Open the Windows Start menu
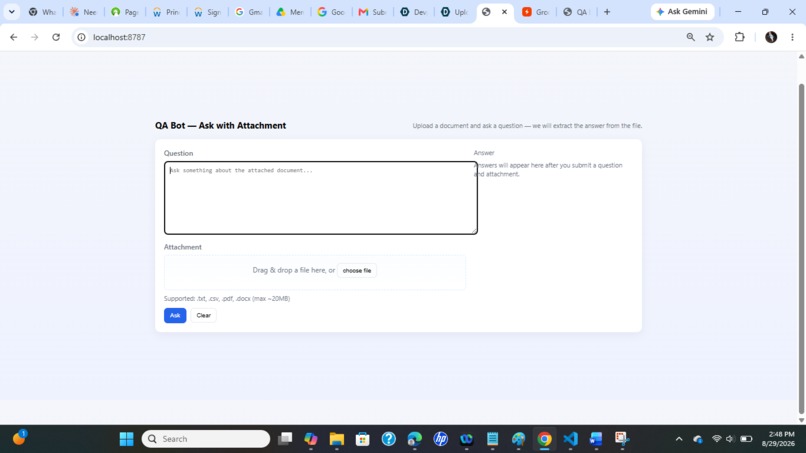Viewport: 806px width, 453px height. (x=126, y=439)
